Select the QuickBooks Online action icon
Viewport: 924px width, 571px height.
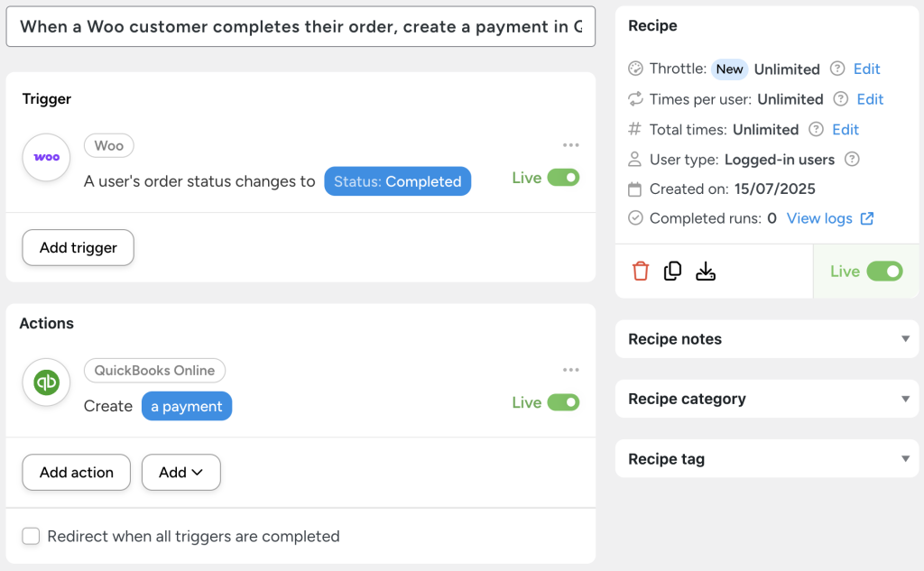click(45, 382)
